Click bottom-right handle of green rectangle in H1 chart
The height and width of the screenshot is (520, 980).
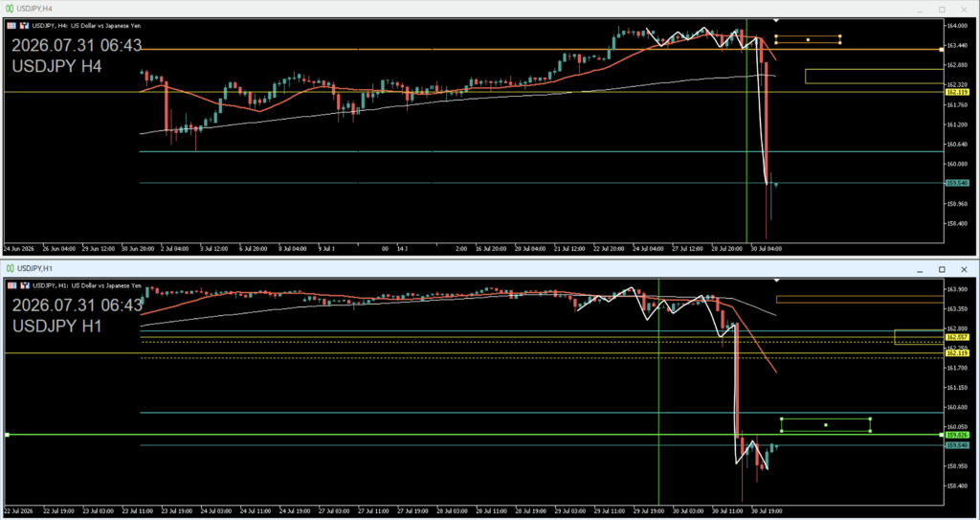870,431
